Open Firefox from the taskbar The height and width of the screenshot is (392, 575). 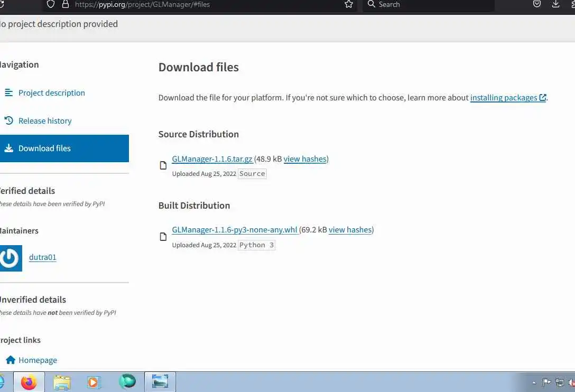click(29, 382)
